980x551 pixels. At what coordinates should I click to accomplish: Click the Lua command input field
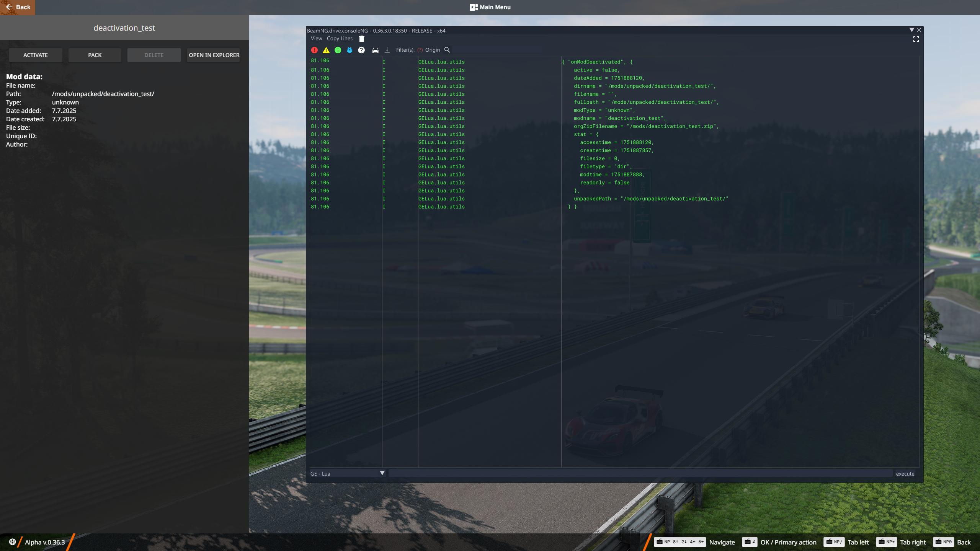[x=640, y=473]
